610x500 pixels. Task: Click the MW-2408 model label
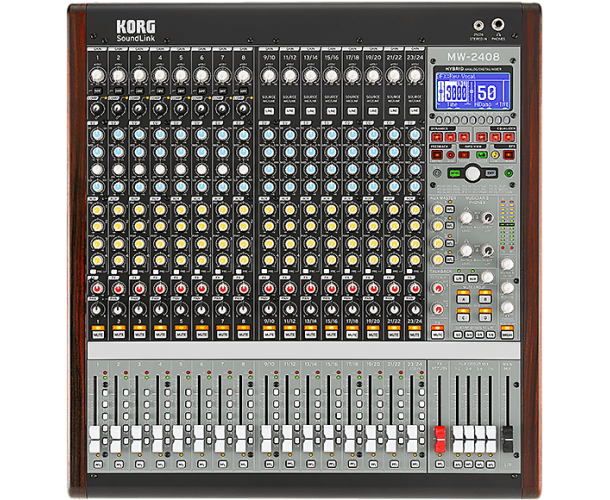coord(473,57)
